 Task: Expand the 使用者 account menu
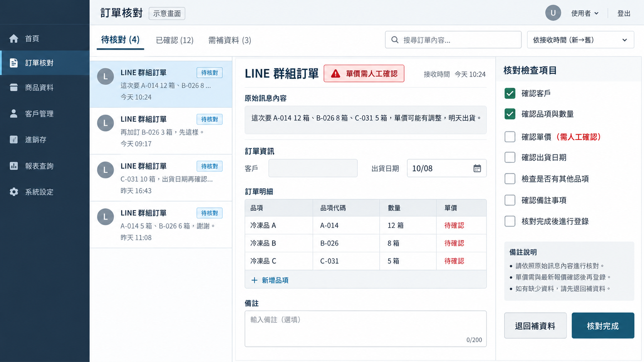point(585,13)
